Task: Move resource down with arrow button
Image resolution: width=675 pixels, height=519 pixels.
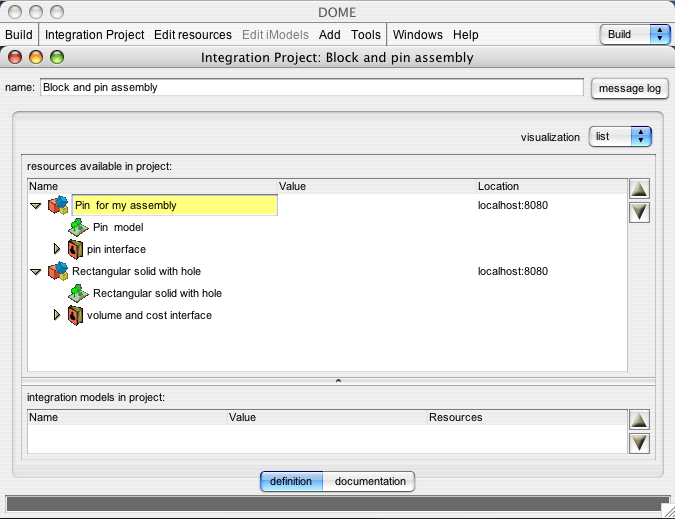Action: [x=639, y=212]
